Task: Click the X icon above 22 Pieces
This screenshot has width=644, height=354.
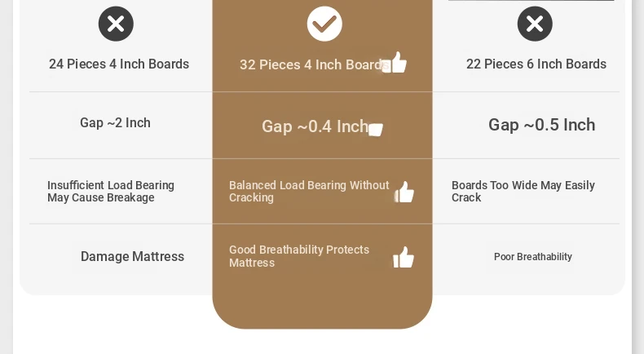Action: pyautogui.click(x=535, y=24)
